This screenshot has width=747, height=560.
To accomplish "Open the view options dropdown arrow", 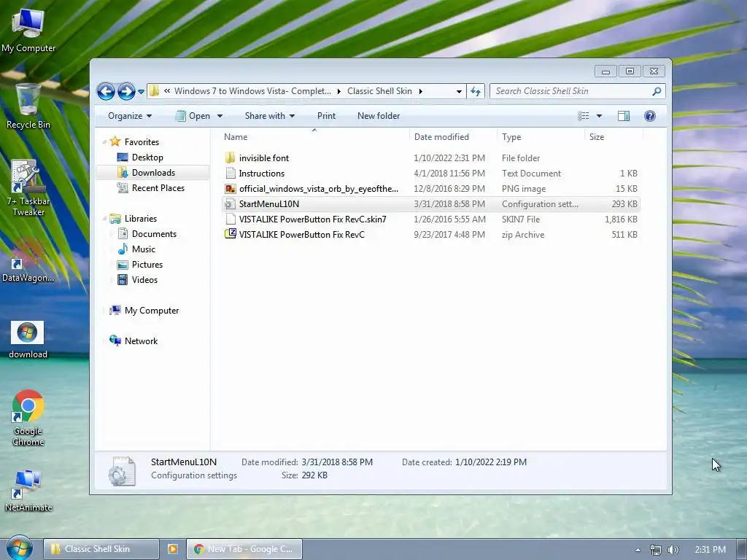I will 600,116.
